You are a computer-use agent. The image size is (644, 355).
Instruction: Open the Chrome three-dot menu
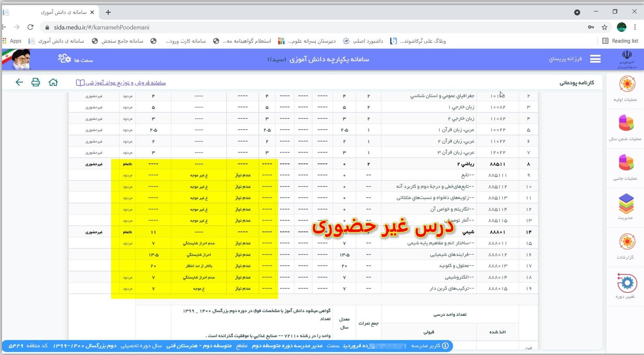point(635,27)
